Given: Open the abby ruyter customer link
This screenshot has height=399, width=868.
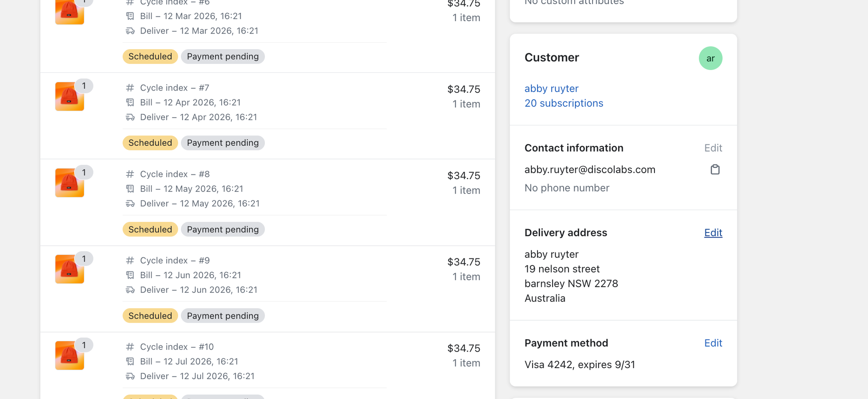Looking at the screenshot, I should (x=551, y=89).
